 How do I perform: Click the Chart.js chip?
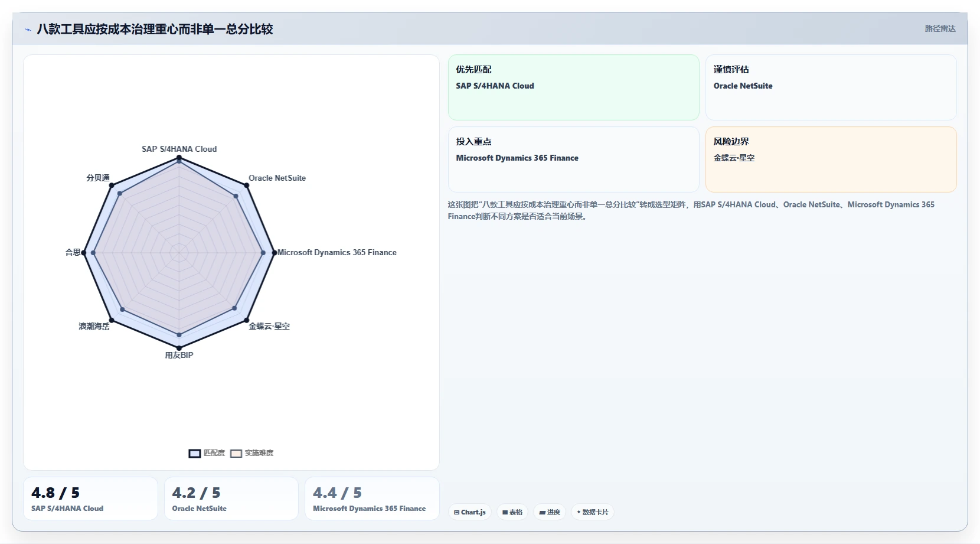pos(470,512)
